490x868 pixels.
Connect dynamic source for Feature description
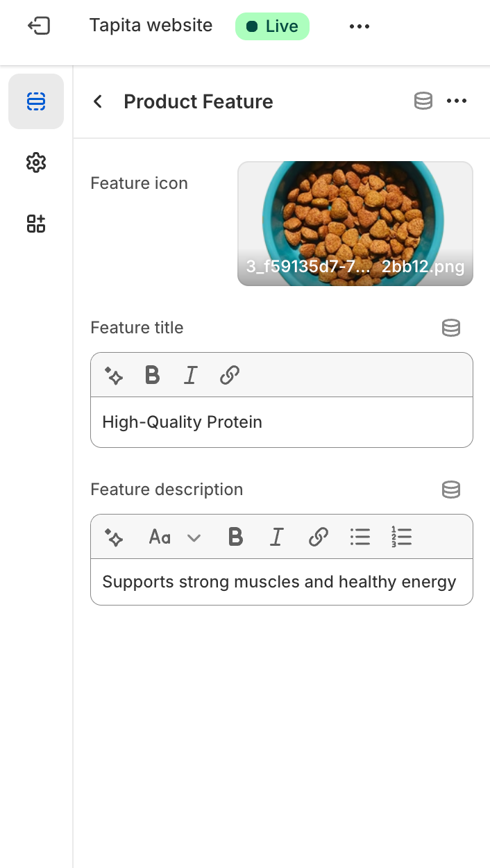pos(451,490)
